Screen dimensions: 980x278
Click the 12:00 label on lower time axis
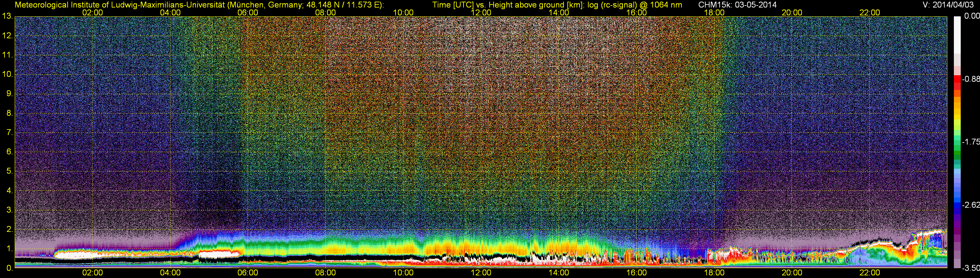pos(481,273)
